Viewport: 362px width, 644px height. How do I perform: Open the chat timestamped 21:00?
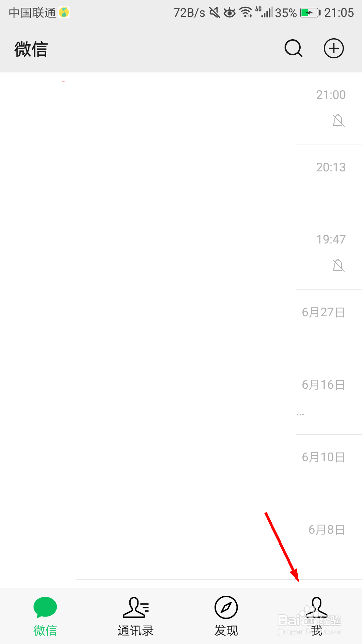[181, 109]
